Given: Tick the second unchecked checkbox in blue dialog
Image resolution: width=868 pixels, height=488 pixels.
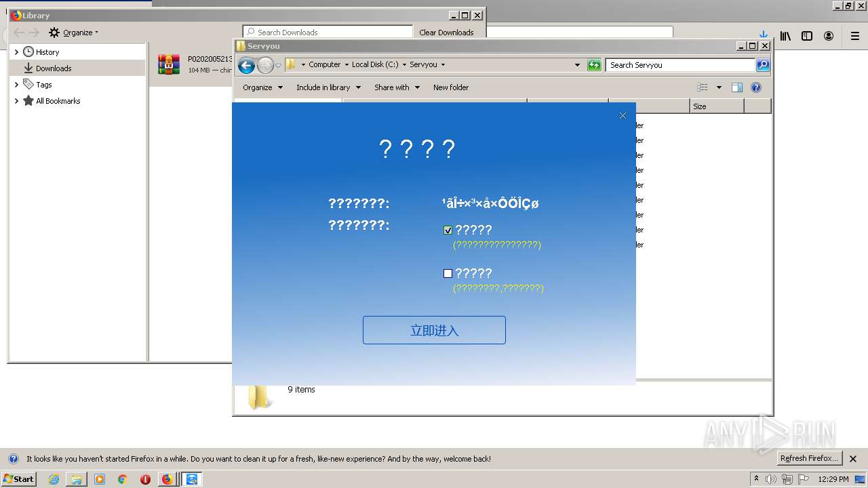Looking at the screenshot, I should [448, 274].
